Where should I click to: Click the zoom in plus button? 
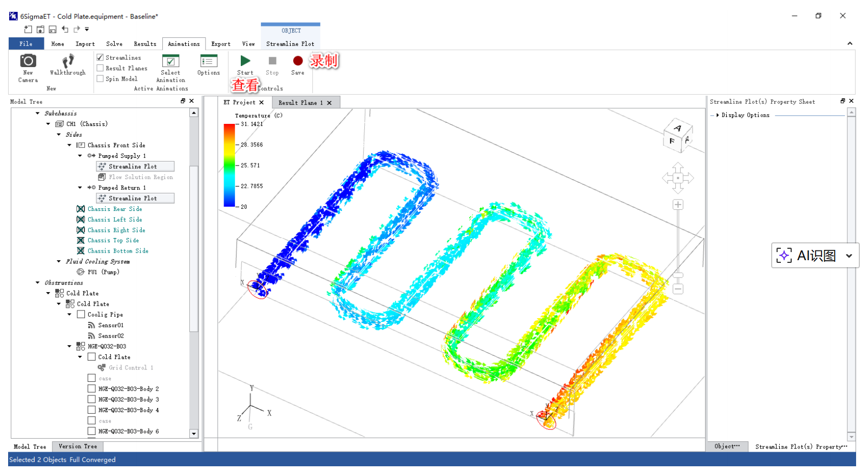tap(678, 205)
